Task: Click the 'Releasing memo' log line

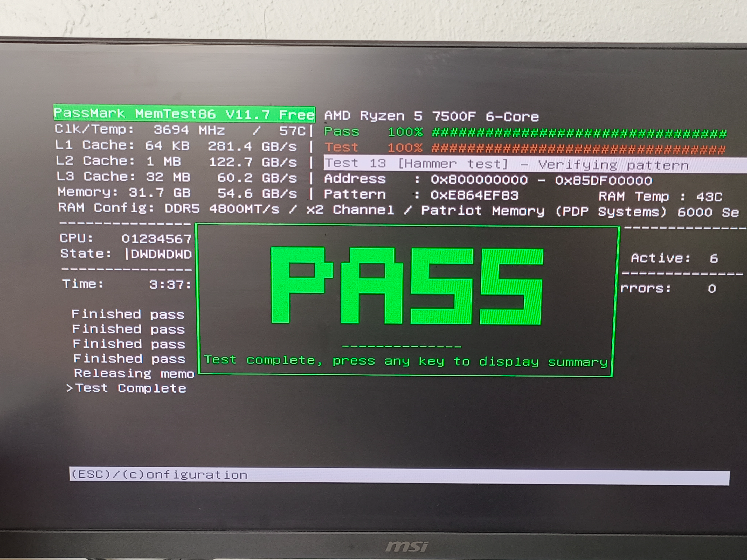Action: click(x=134, y=374)
